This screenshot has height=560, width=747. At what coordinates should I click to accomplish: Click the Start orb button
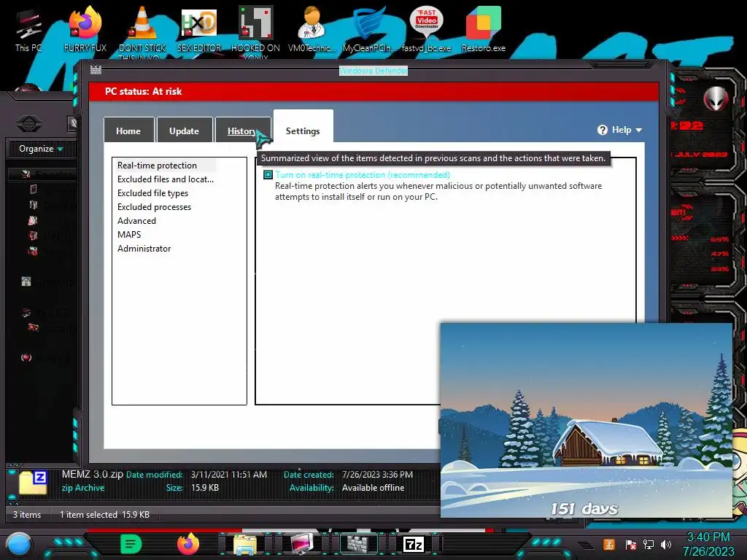(x=18, y=544)
